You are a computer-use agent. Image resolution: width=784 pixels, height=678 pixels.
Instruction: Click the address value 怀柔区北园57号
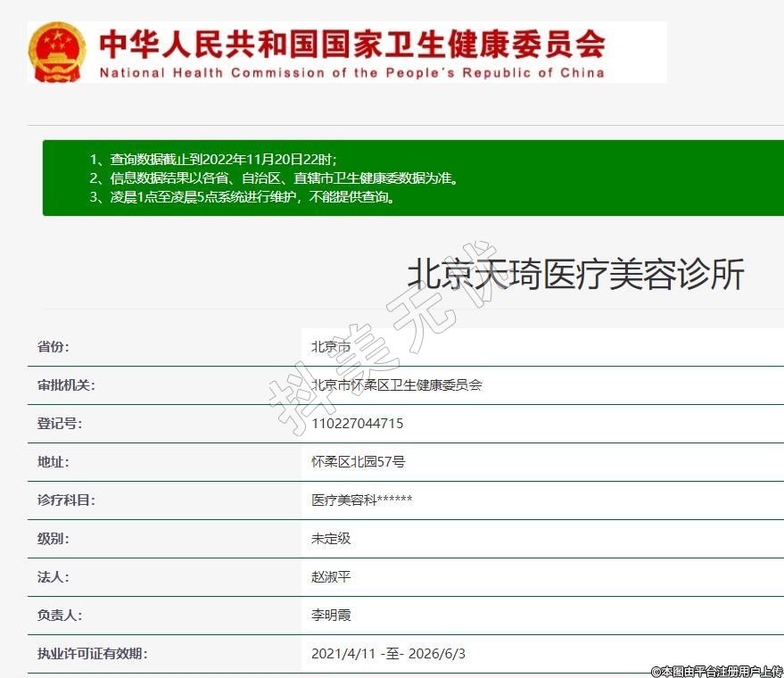pos(358,462)
